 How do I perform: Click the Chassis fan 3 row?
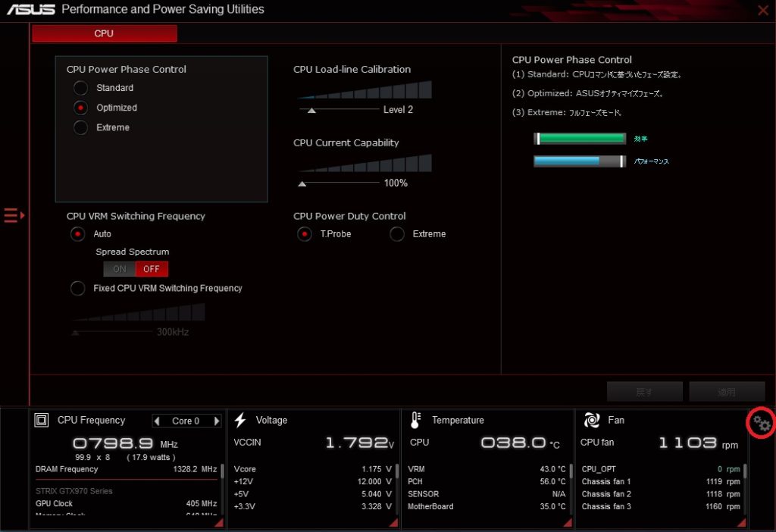coord(661,506)
